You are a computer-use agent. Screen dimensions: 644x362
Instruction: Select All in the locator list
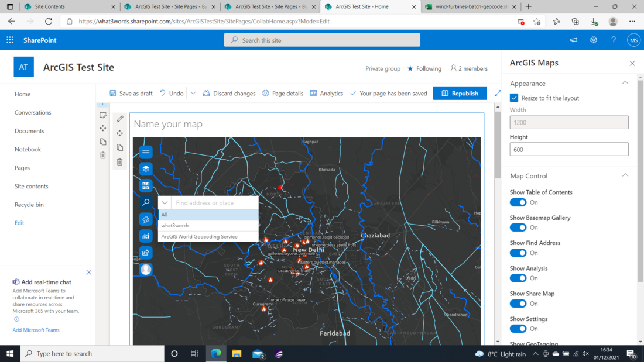point(208,215)
